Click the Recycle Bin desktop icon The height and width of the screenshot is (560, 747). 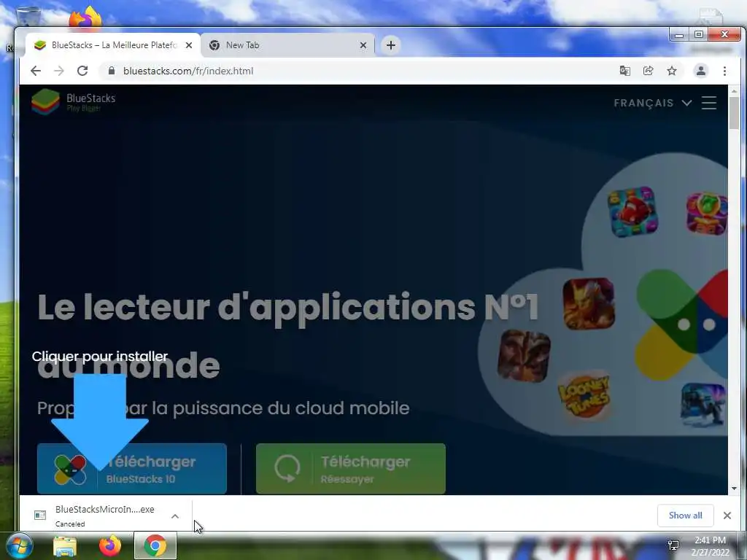(28, 17)
